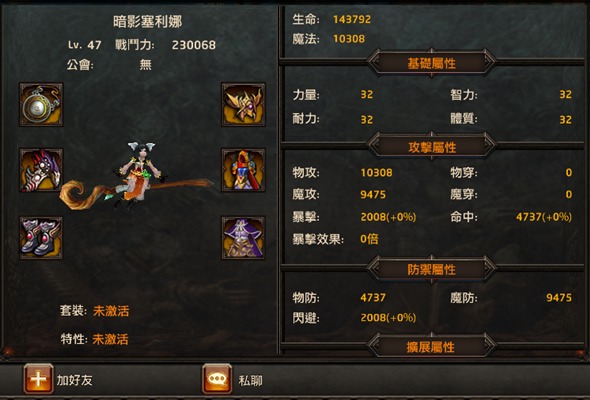Open the purple robe equipment slot
Screen dimensions: 590x400
243,238
